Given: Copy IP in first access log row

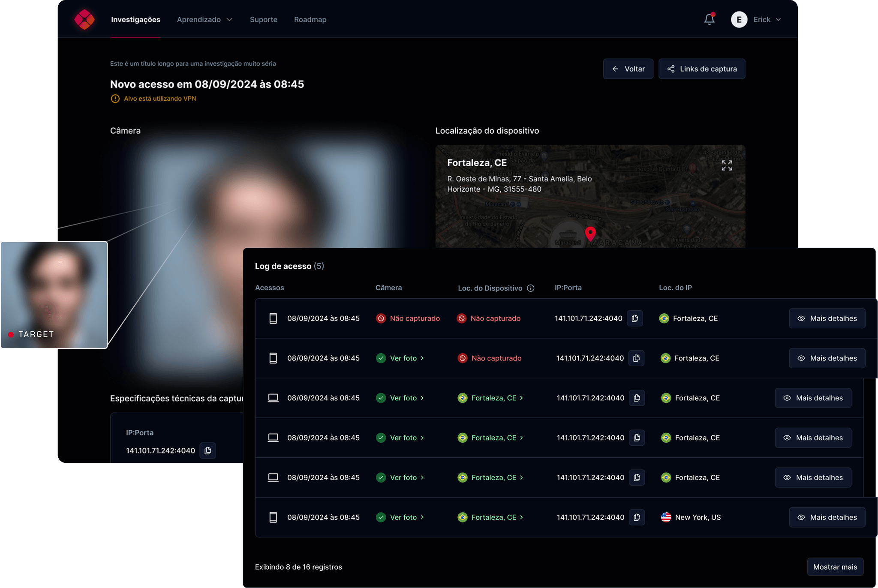Looking at the screenshot, I should coord(635,318).
